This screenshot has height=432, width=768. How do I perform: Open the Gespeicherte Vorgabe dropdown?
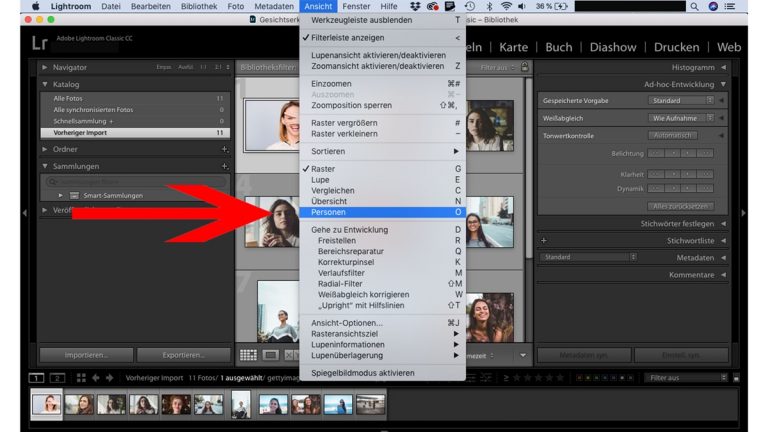[x=683, y=101]
